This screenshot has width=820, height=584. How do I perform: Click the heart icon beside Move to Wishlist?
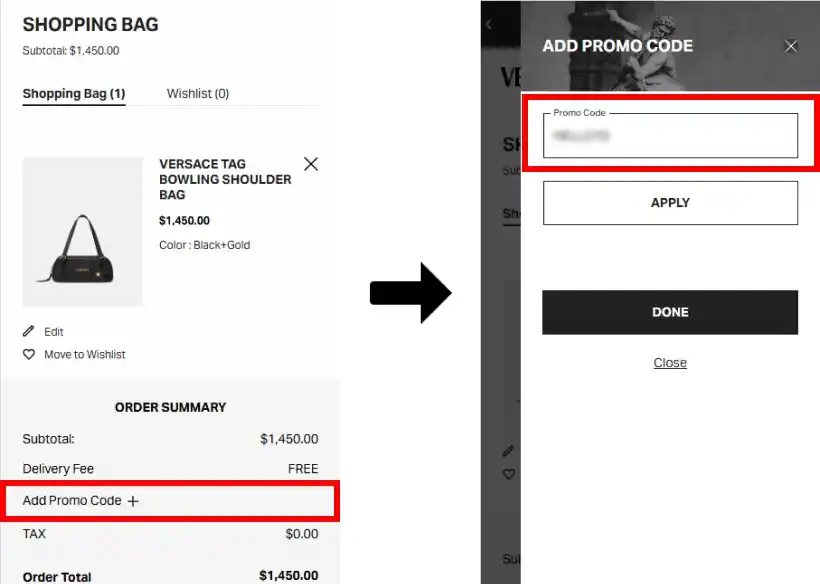point(29,354)
